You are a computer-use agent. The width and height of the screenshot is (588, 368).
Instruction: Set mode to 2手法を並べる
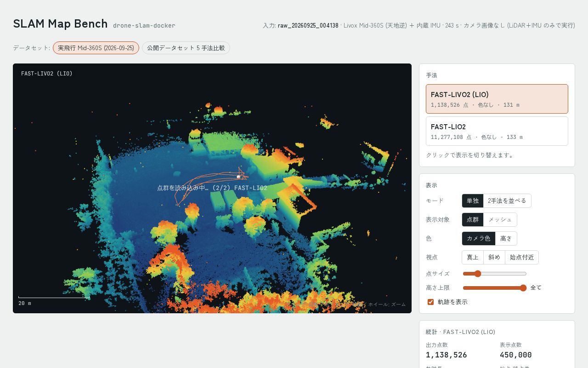(507, 201)
